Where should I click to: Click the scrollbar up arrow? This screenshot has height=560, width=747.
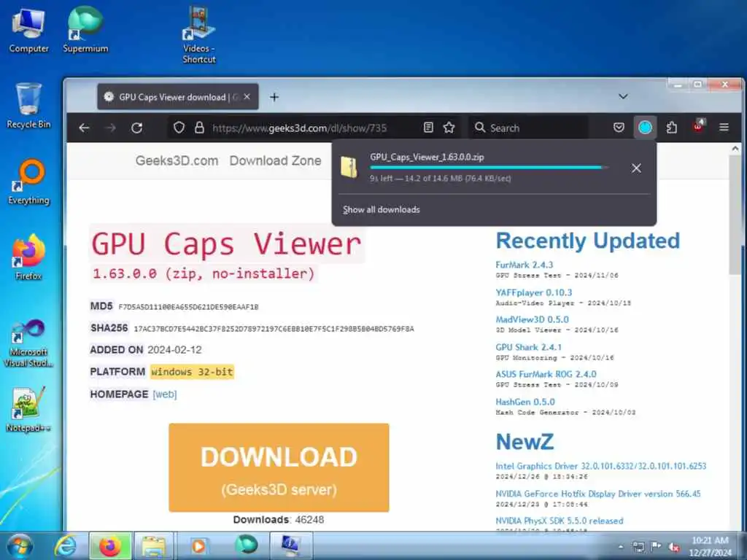735,149
